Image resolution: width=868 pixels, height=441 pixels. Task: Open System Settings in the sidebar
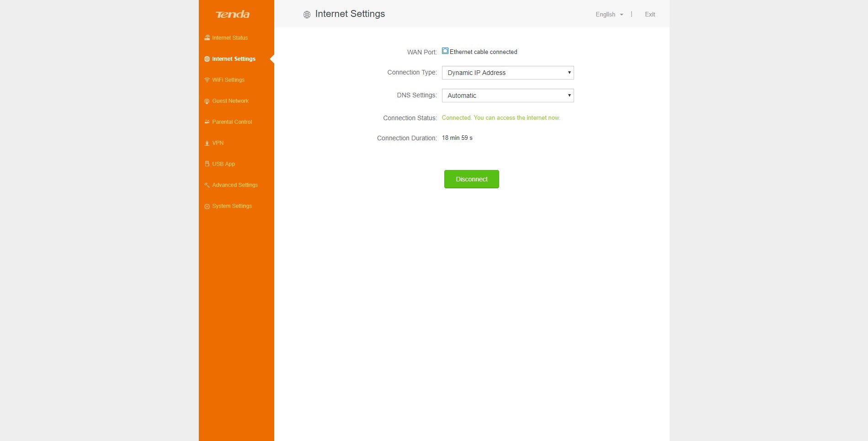coord(232,206)
